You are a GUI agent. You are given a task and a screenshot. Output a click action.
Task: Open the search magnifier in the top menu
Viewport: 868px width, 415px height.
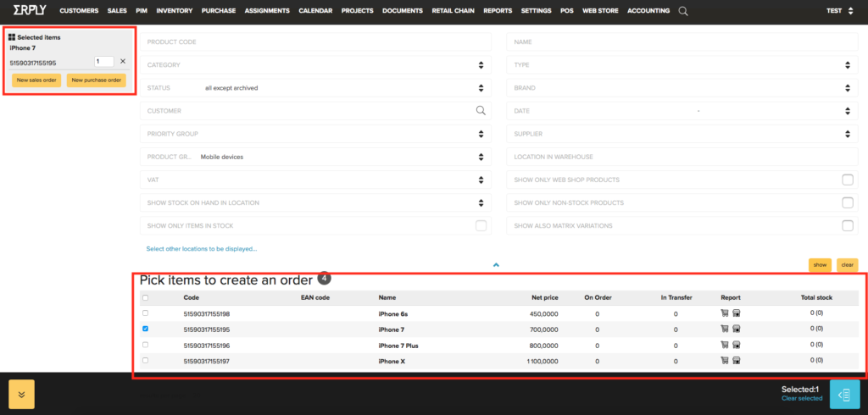coord(683,11)
